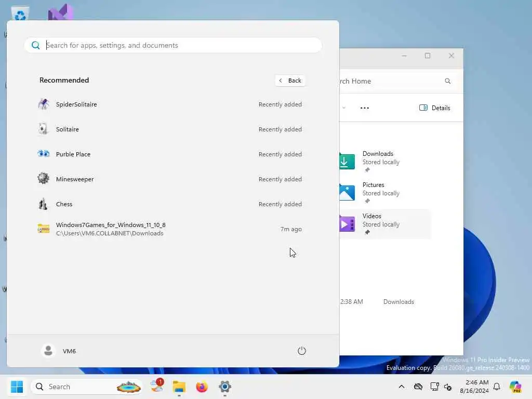The width and height of the screenshot is (532, 399).
Task: Click search icon in Explorer Search Home box
Action: [447, 81]
